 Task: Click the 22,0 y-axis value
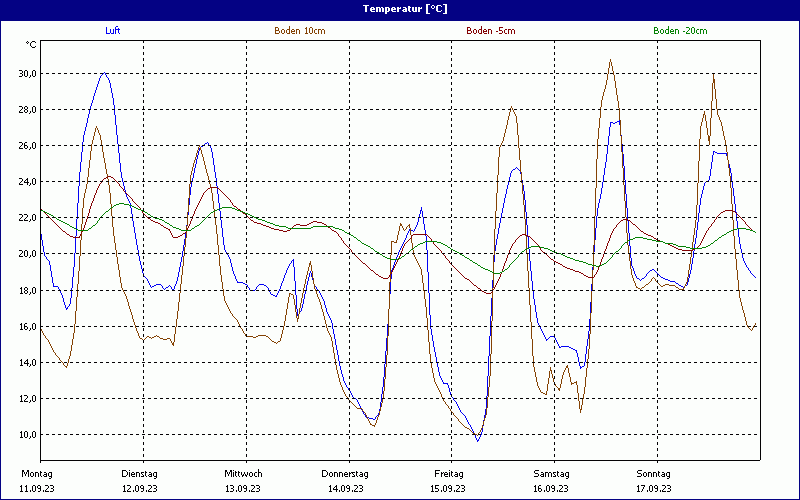27,218
